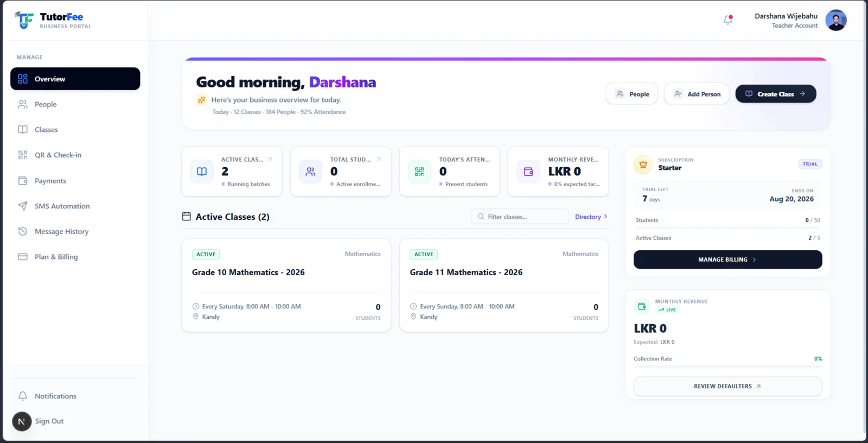Image resolution: width=868 pixels, height=443 pixels.
Task: Click the Sign Out link
Action: click(x=49, y=421)
